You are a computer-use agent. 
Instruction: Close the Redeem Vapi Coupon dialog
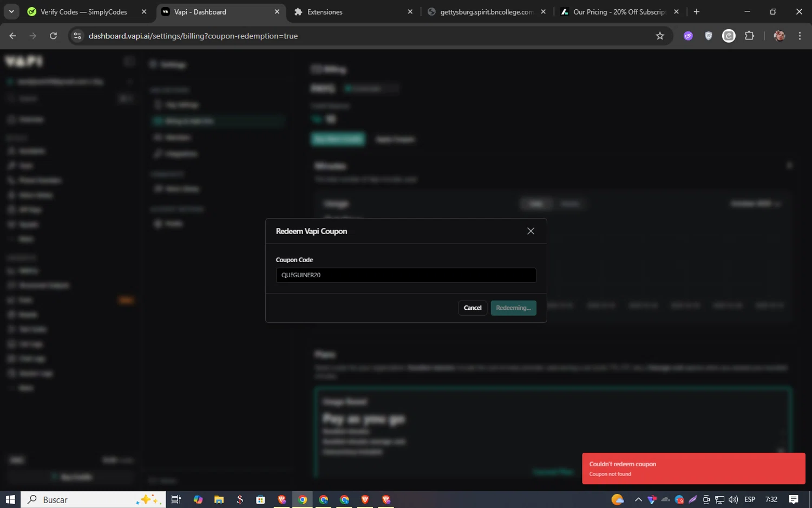(531, 231)
